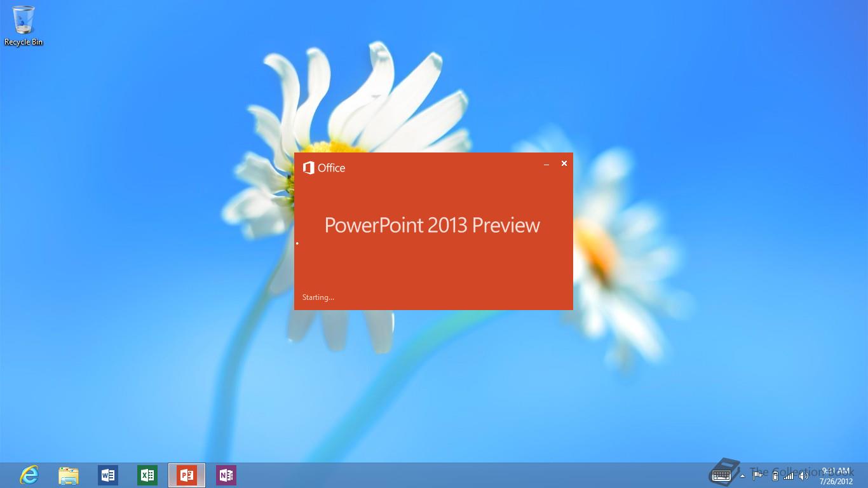Check the battery status tray icon
Image resolution: width=868 pixels, height=488 pixels.
(775, 475)
